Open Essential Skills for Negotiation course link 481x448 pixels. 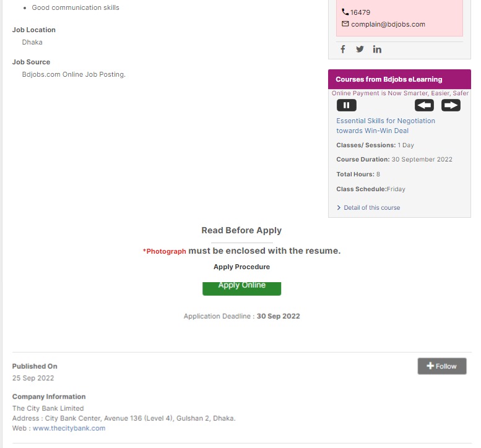pyautogui.click(x=386, y=126)
